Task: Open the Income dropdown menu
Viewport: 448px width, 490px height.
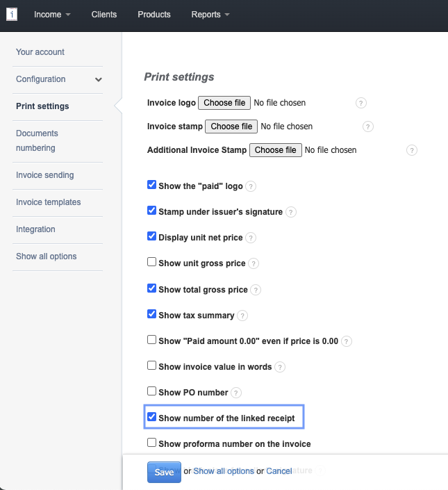Action: coord(52,15)
